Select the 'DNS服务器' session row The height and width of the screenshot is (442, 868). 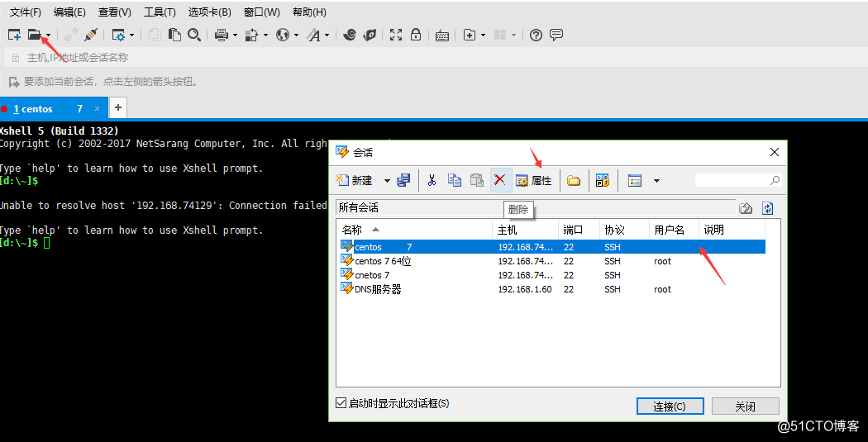pyautogui.click(x=551, y=289)
